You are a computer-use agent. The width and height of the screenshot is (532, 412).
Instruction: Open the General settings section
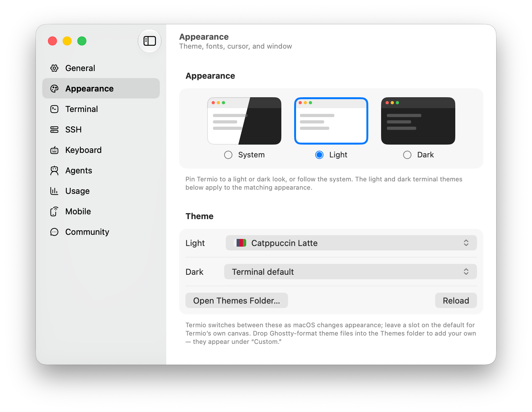click(101, 68)
